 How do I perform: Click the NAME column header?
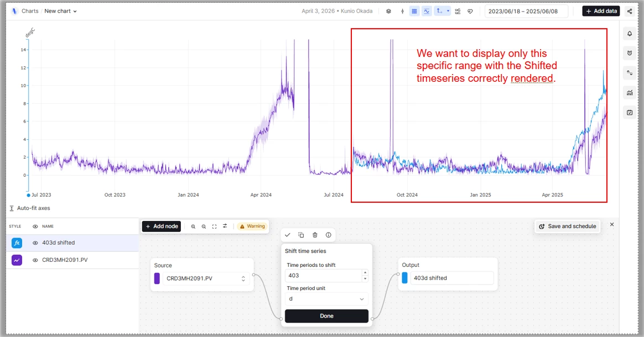(x=48, y=227)
